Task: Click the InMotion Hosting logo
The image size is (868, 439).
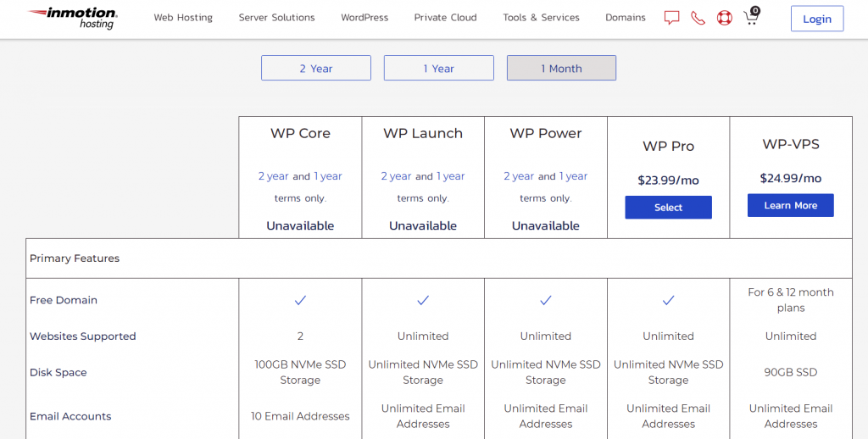Action: pos(73,18)
